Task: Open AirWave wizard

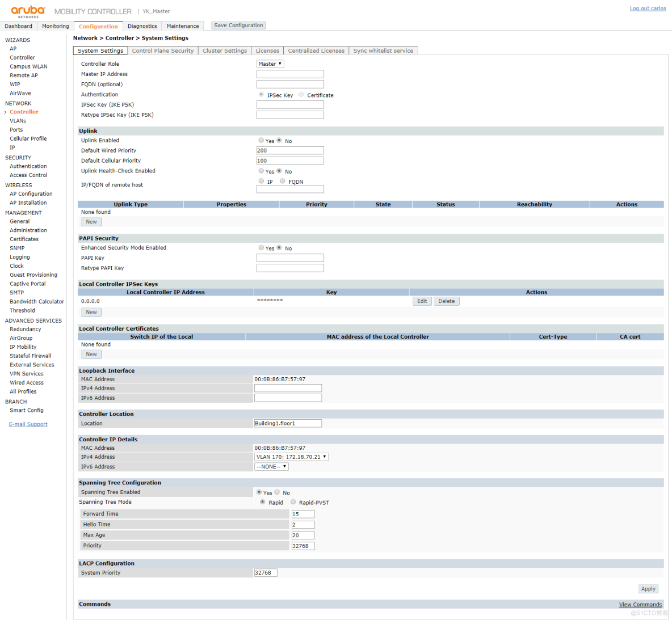Action: [20, 94]
